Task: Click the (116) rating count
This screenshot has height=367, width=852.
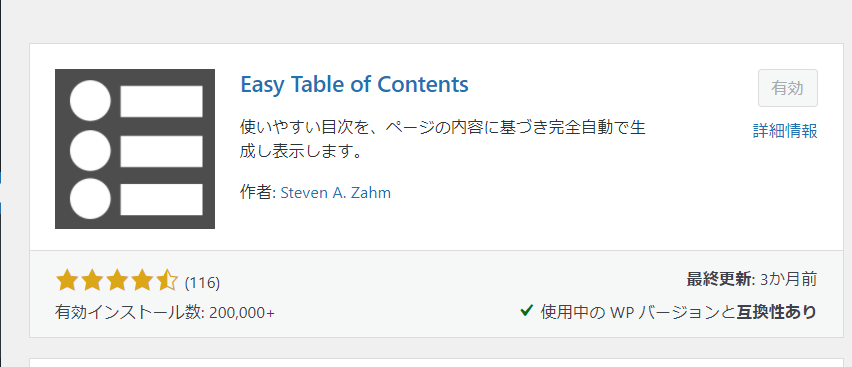Action: pyautogui.click(x=202, y=283)
